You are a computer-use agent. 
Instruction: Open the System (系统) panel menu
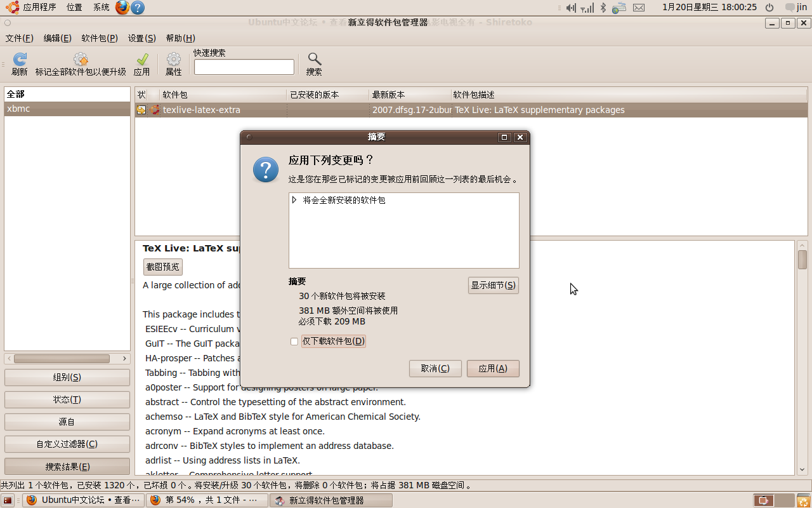click(101, 8)
